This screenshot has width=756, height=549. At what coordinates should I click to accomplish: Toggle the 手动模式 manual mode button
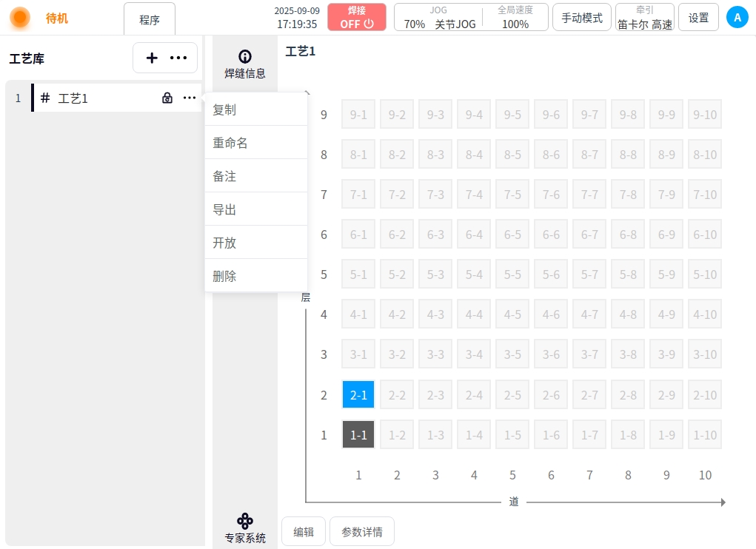(582, 17)
